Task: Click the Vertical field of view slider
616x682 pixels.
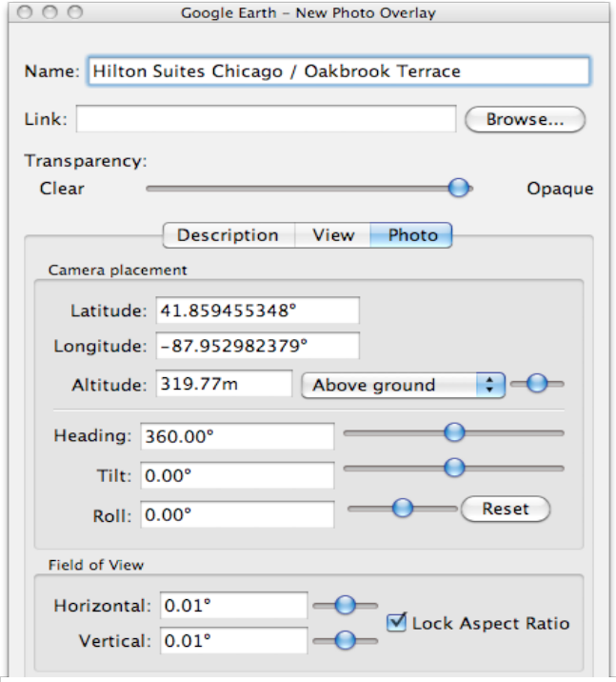Action: coord(346,640)
